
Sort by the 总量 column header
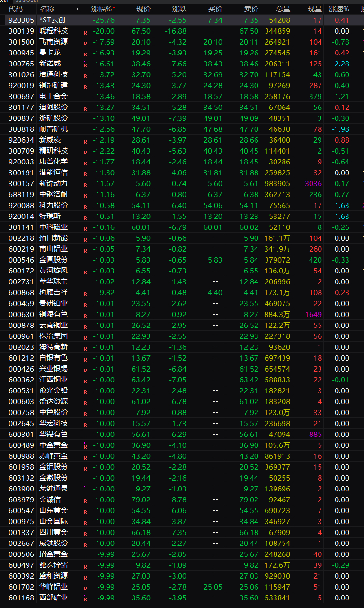pos(283,9)
